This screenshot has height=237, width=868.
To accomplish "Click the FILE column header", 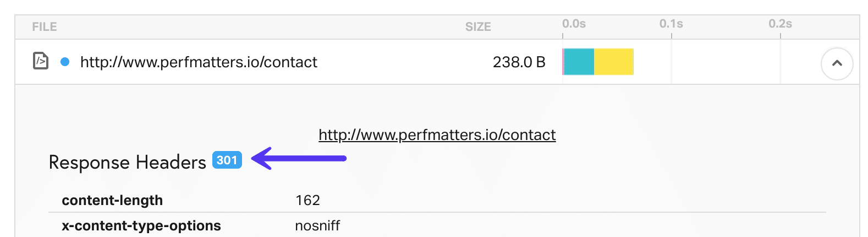I will 44,26.
